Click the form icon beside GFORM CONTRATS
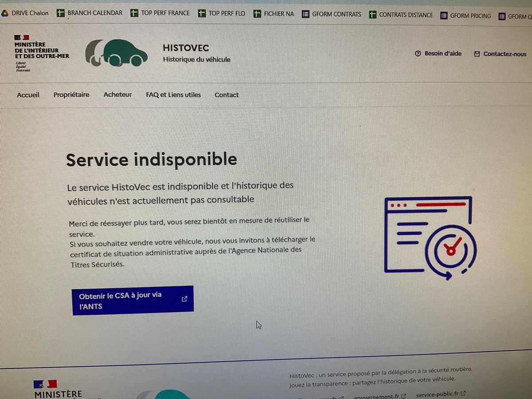Screen dimensions: 532x399 [305, 14]
